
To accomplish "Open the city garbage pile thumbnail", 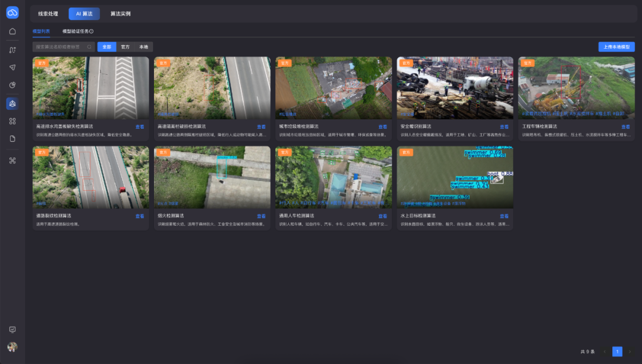I will pyautogui.click(x=333, y=88).
